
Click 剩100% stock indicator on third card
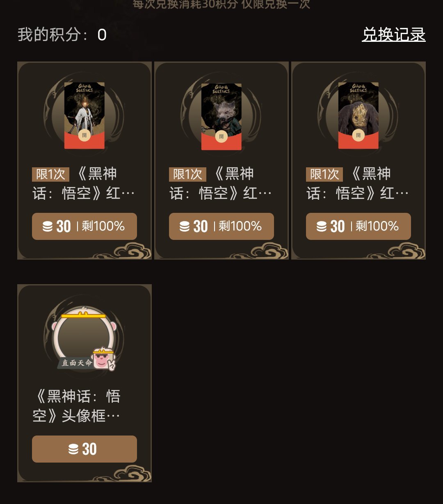pyautogui.click(x=377, y=226)
